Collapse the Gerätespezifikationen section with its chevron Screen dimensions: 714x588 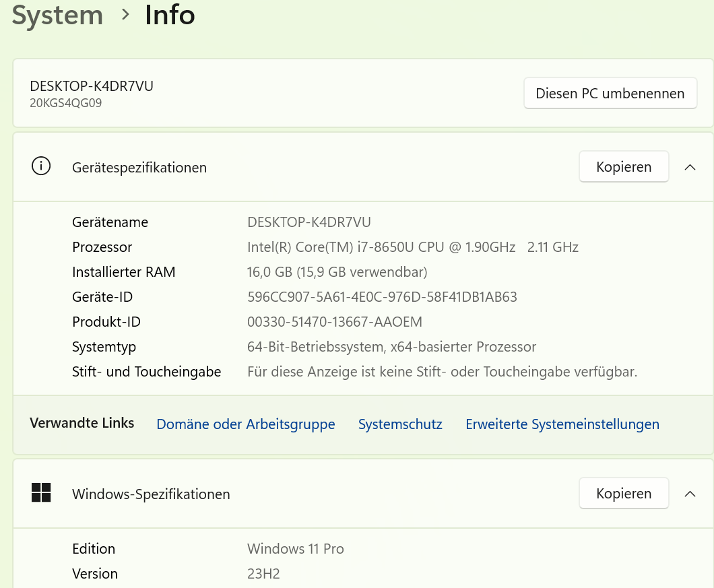pos(690,167)
